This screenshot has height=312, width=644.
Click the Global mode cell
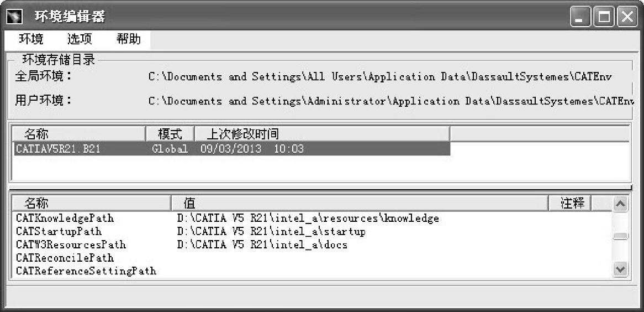tap(170, 149)
